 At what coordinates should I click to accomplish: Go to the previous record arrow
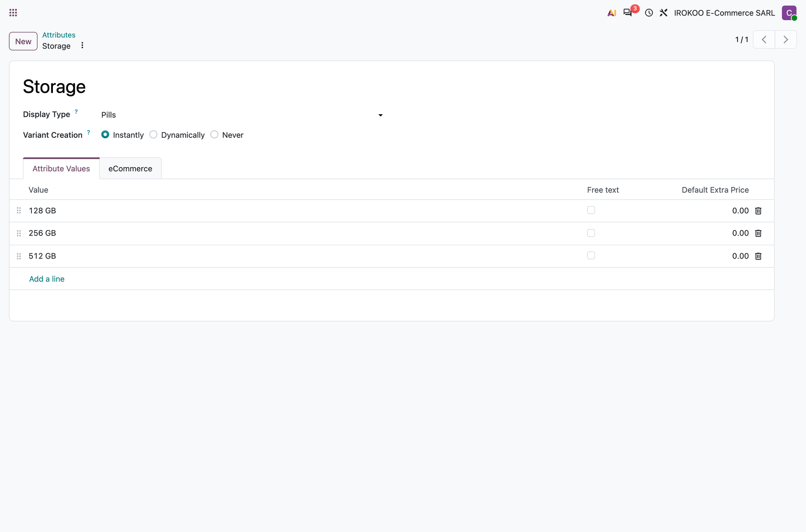coord(764,39)
